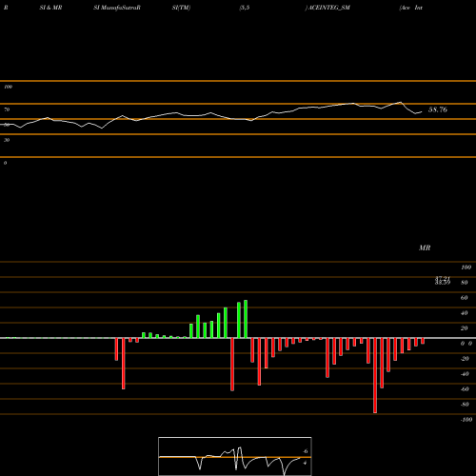Click the 'SI MunafaSutraR' header text
This screenshot has height=476, width=476.
pyautogui.click(x=117, y=8)
